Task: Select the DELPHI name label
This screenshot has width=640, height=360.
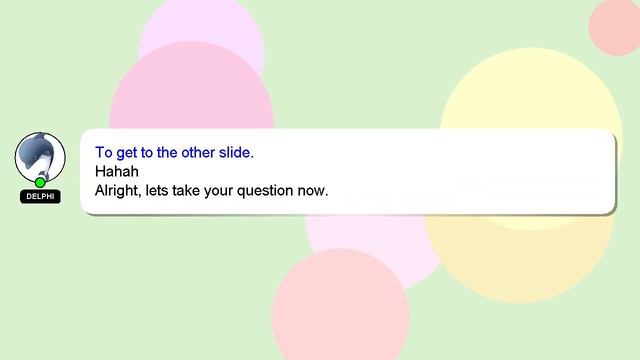Action: click(x=40, y=196)
